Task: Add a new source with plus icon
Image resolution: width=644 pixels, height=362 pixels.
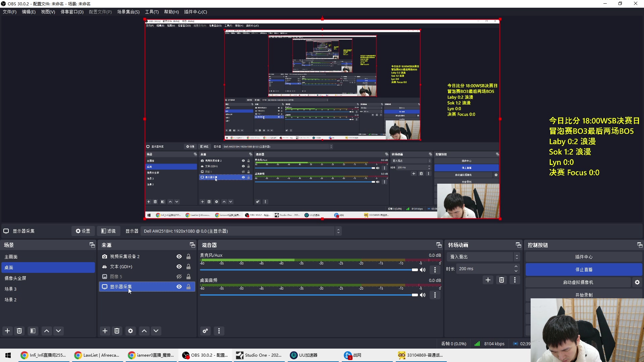Action: (x=105, y=331)
